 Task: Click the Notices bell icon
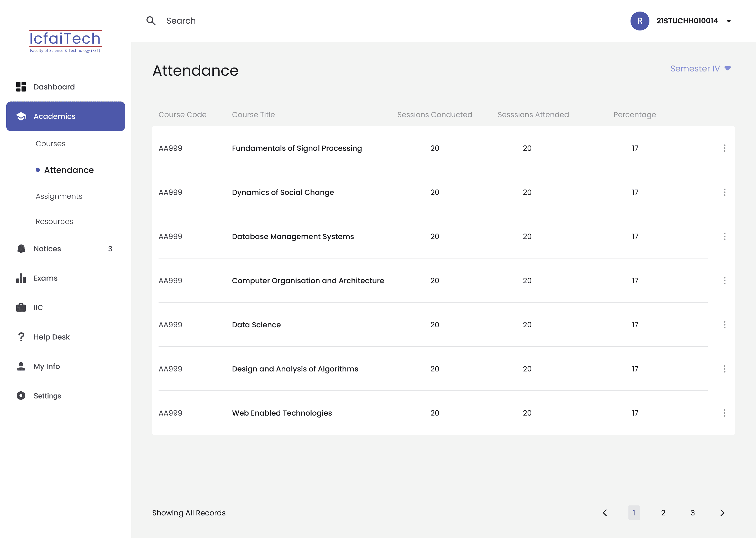point(21,249)
